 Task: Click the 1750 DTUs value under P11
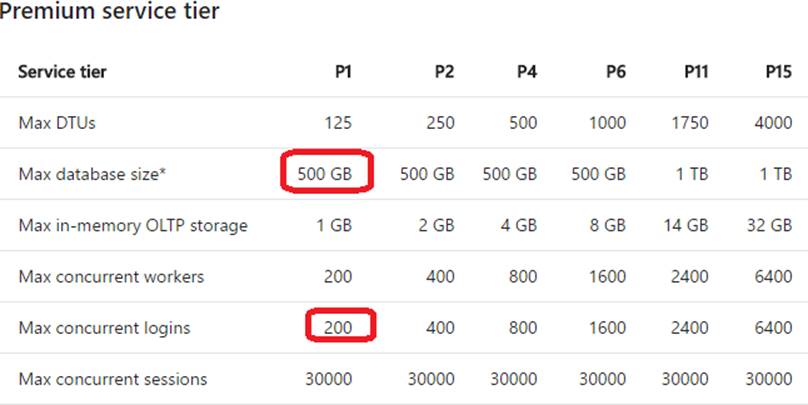pos(689,123)
